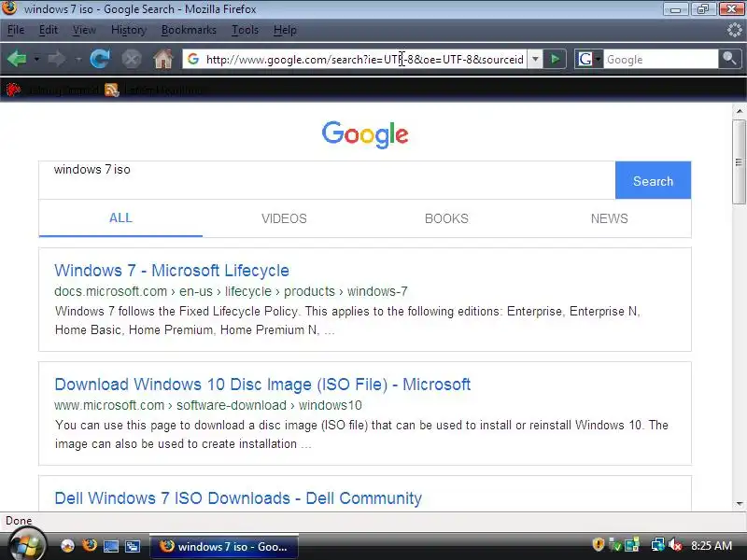Click the Google logo on the page
Viewport: 747px width, 560px height.
pos(365,133)
